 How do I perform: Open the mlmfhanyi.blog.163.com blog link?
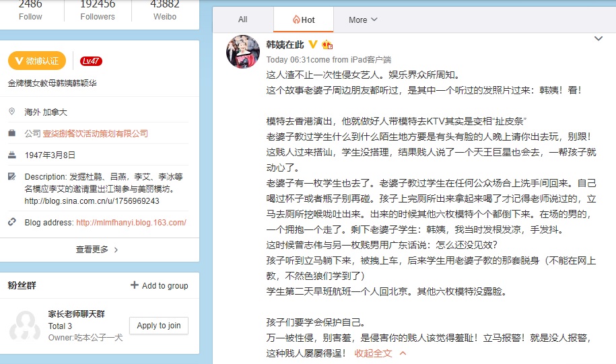coord(131,222)
